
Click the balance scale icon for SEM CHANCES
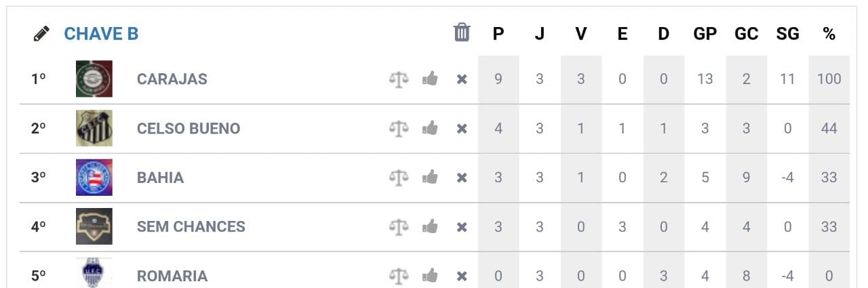399,227
